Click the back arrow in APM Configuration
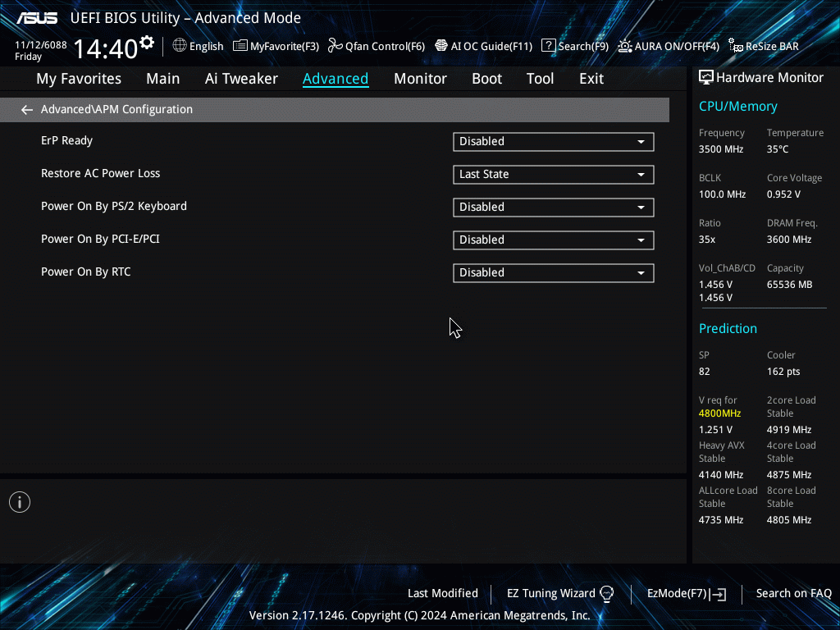The image size is (840, 630). tap(27, 109)
